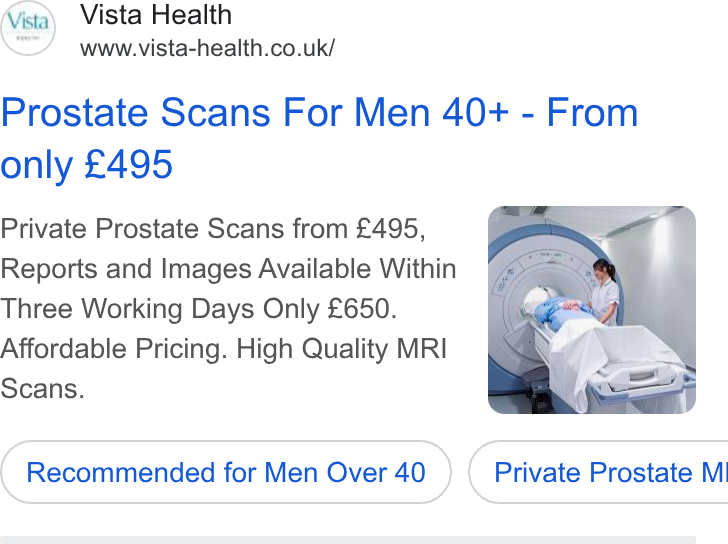Select the 'Private Prostate' chip button

point(598,472)
